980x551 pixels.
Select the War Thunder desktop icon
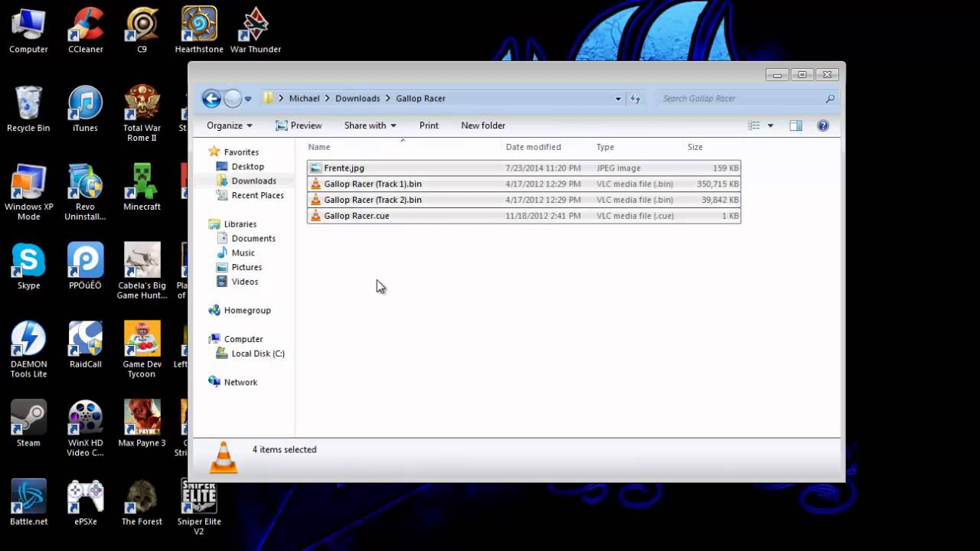pyautogui.click(x=256, y=31)
